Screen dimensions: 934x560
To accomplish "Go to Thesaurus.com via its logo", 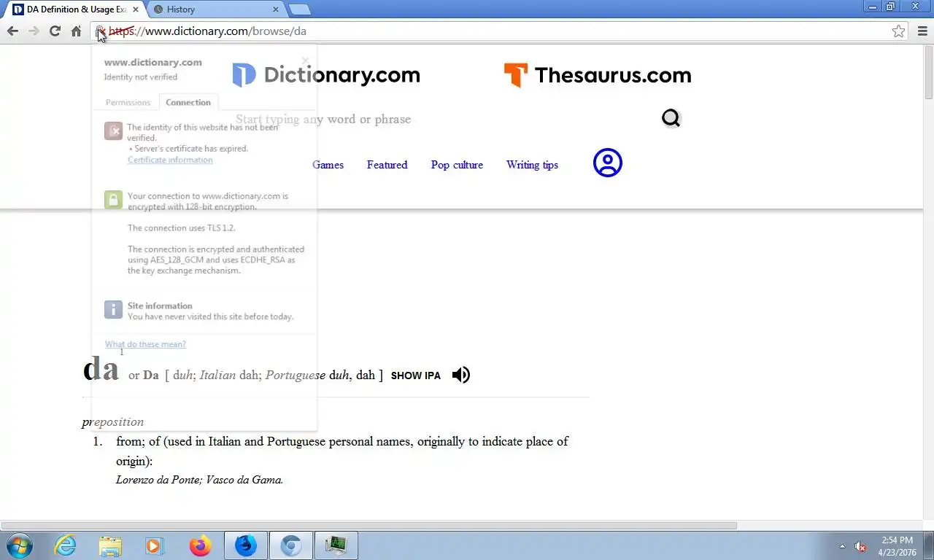I will pyautogui.click(x=598, y=75).
